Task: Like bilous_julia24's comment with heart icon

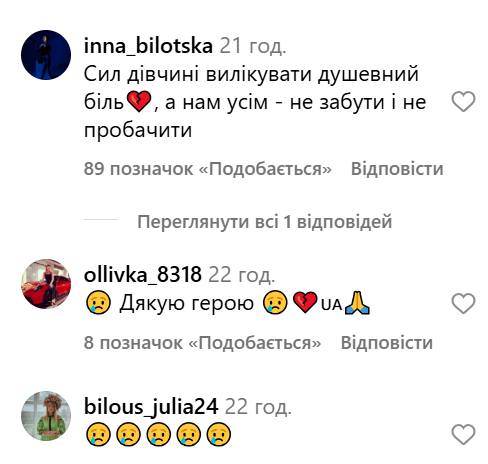Action: (x=463, y=434)
